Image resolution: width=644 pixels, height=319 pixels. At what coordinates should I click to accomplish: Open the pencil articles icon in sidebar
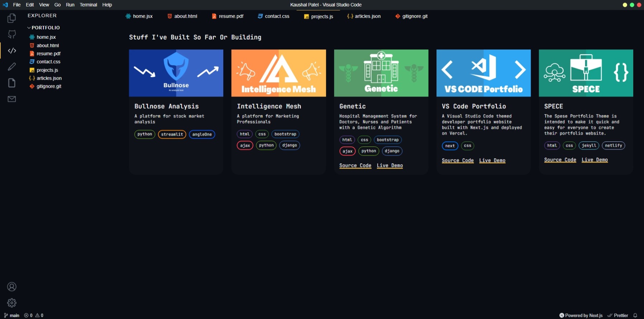click(x=12, y=67)
